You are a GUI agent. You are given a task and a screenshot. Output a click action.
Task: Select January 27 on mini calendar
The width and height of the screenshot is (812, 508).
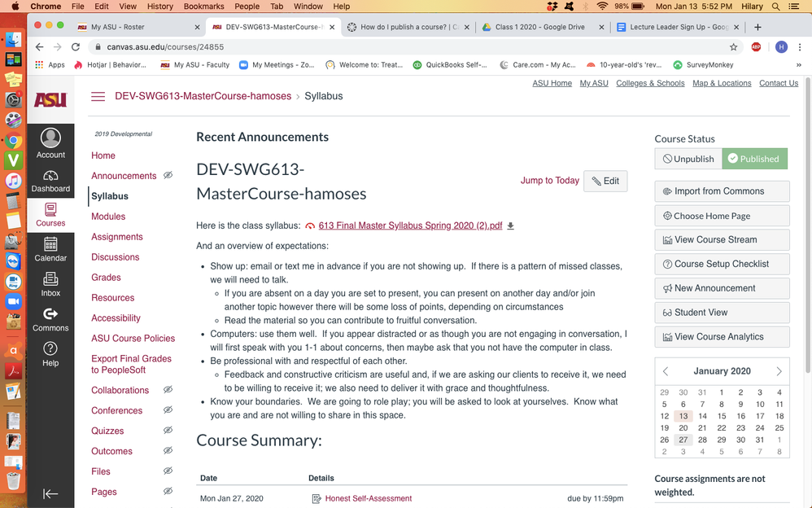click(683, 440)
